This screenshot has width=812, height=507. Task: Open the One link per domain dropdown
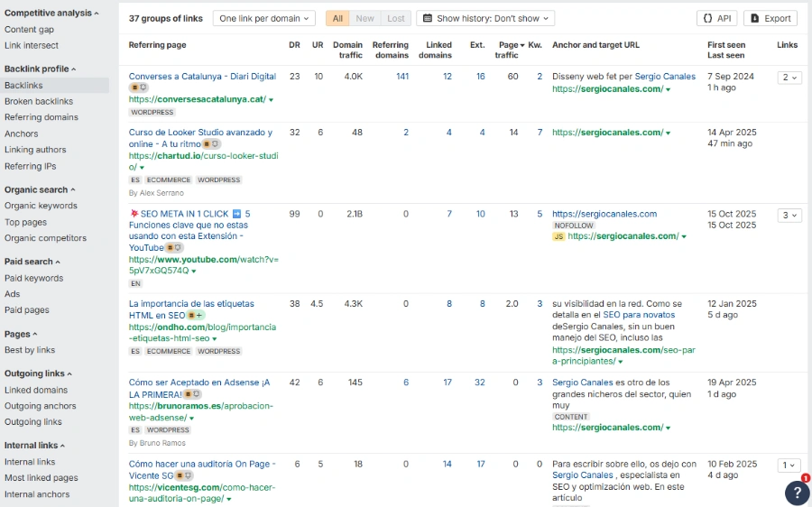(263, 18)
